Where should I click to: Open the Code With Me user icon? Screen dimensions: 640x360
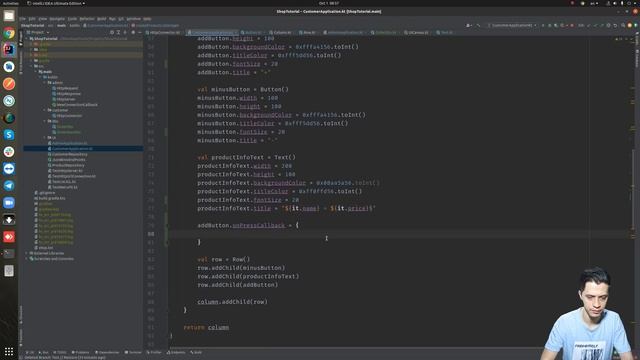(x=469, y=25)
